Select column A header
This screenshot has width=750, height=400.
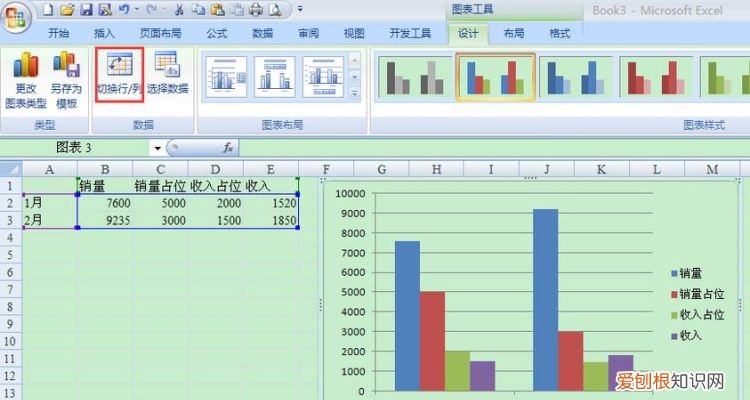(49, 169)
